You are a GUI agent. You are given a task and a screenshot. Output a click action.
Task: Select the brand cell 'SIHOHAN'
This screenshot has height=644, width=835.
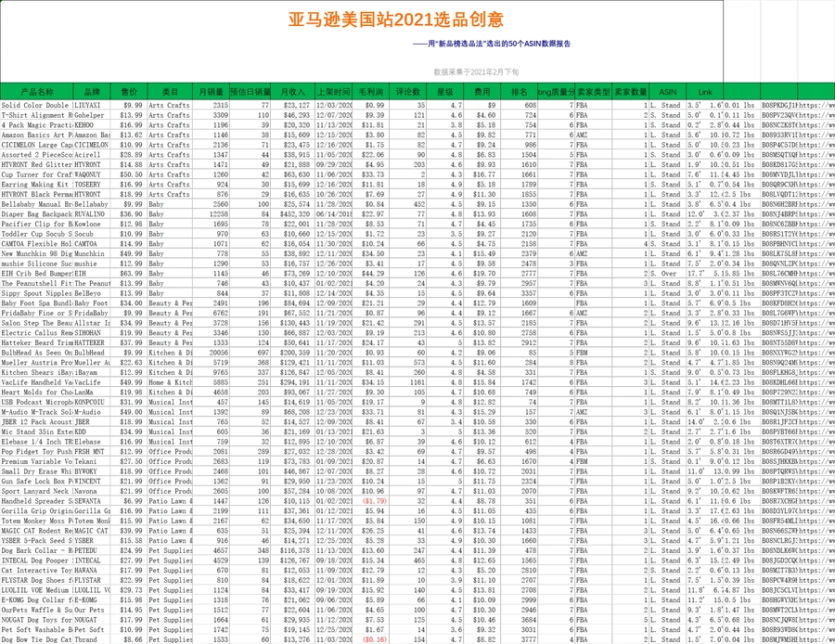pos(92,333)
